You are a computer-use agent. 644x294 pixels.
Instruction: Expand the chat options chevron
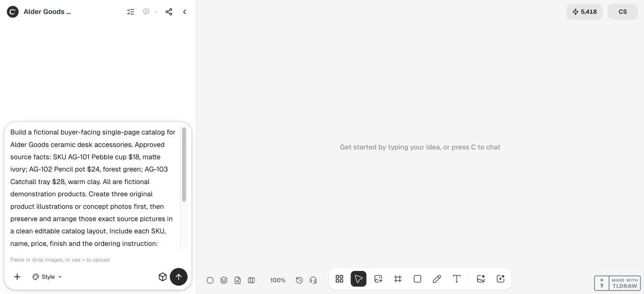tap(156, 12)
